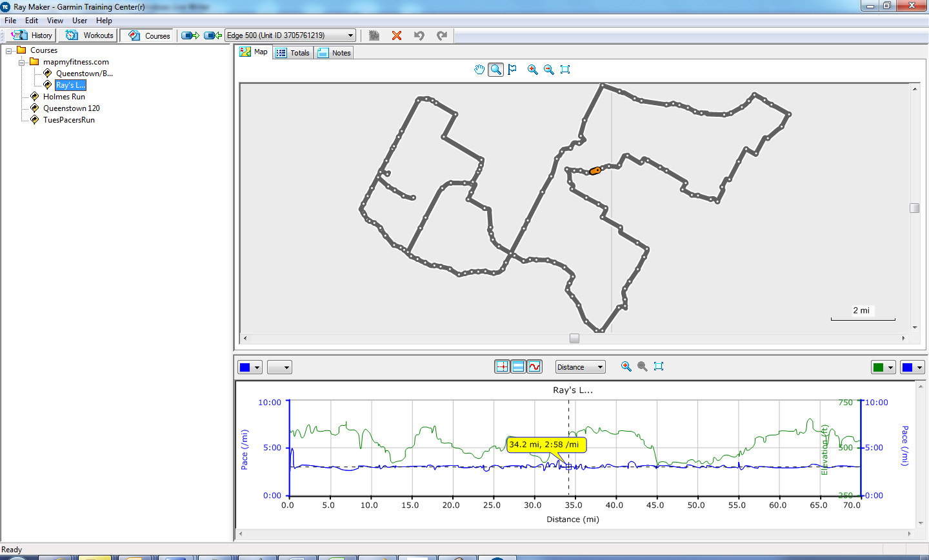Switch to the Totals tab

click(293, 53)
